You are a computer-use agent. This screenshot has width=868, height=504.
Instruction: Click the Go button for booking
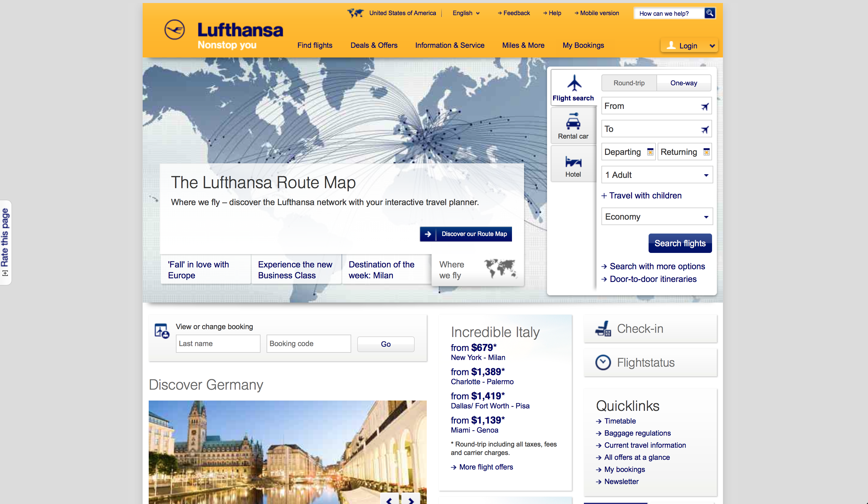click(x=386, y=344)
